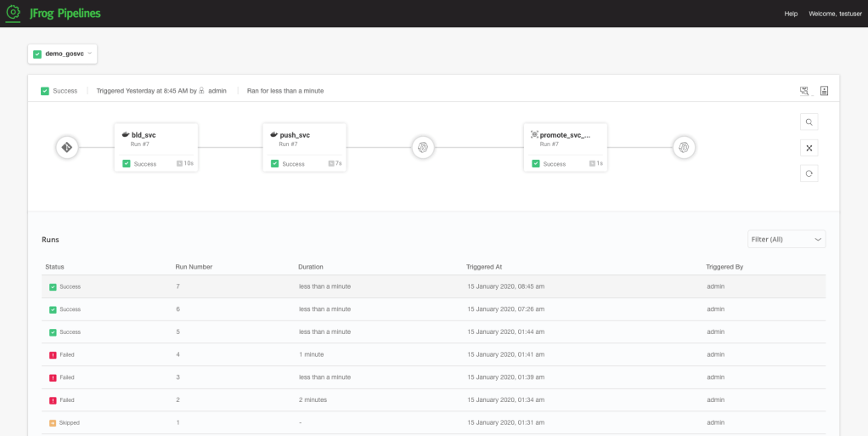Click the orange Skipped status icon on run 1
The height and width of the screenshot is (436, 868).
pyautogui.click(x=53, y=422)
